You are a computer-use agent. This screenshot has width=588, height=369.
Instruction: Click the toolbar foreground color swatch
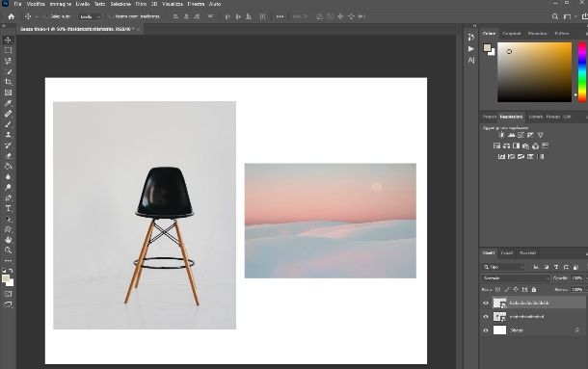tap(6, 278)
